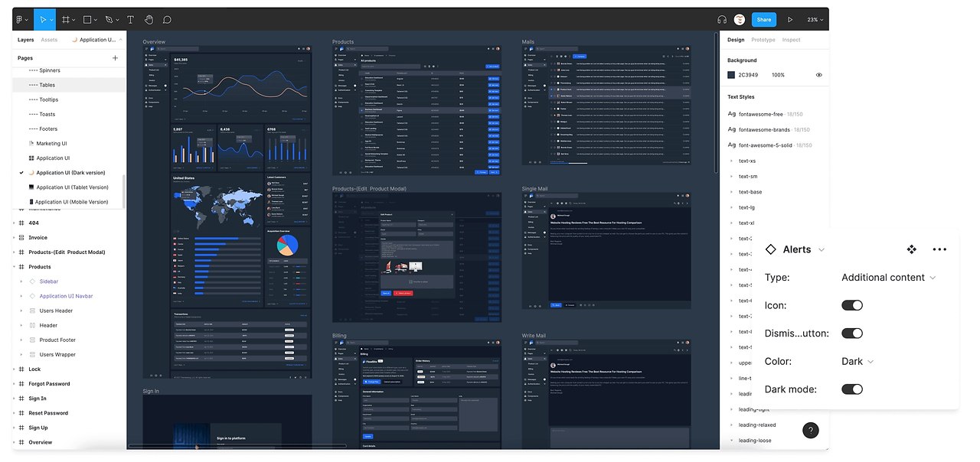Click the Present play icon
Screen dimensions: 980x462
(x=790, y=19)
